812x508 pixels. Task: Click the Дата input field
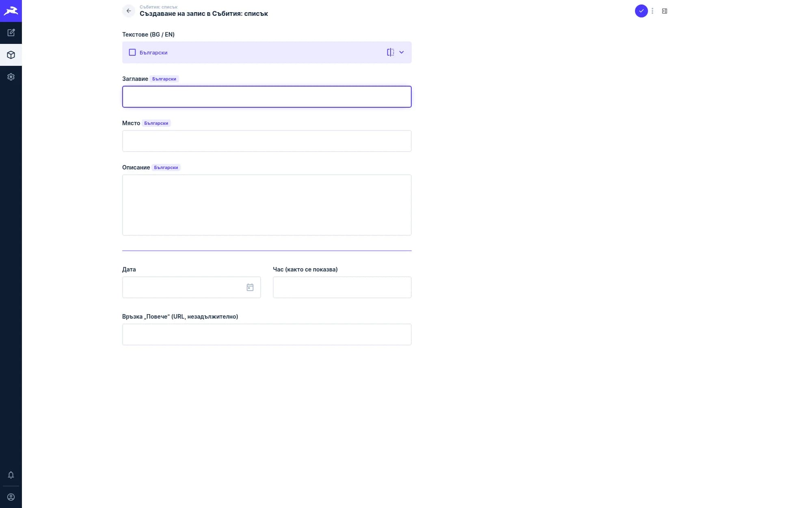(x=191, y=287)
